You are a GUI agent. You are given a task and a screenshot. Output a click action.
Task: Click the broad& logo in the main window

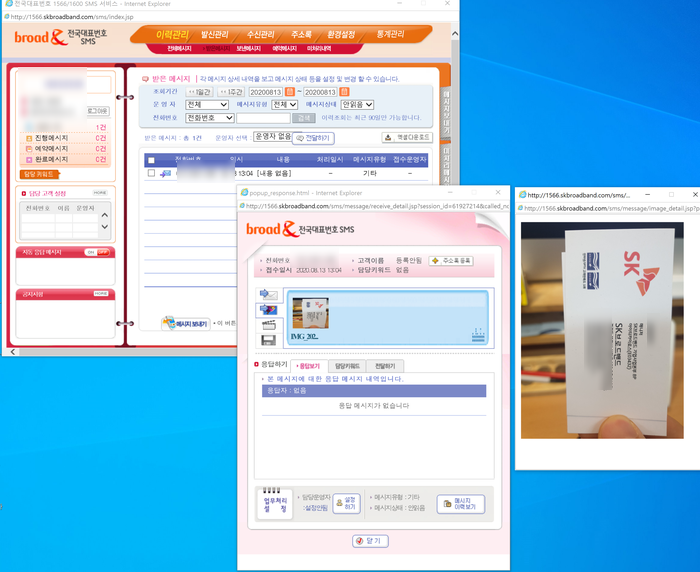41,37
